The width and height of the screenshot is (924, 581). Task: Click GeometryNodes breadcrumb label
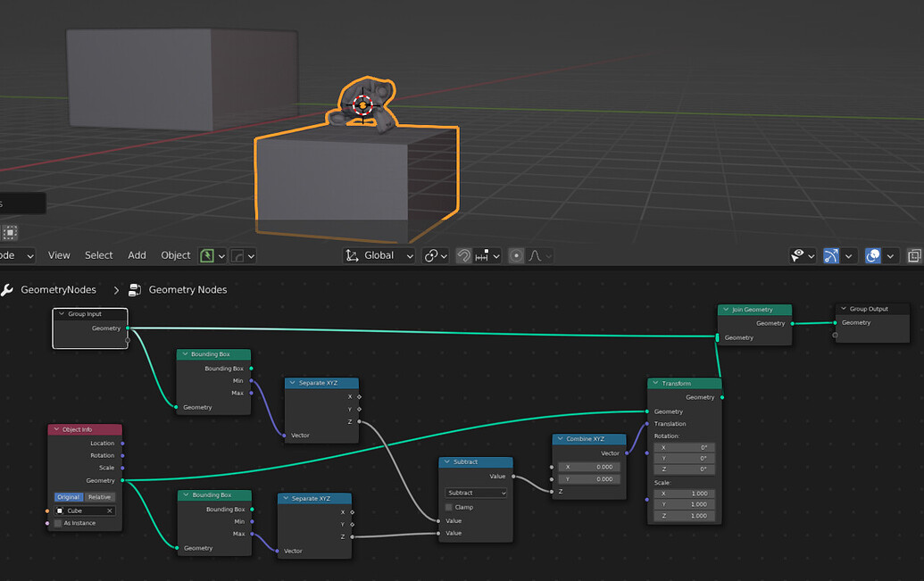coord(58,289)
